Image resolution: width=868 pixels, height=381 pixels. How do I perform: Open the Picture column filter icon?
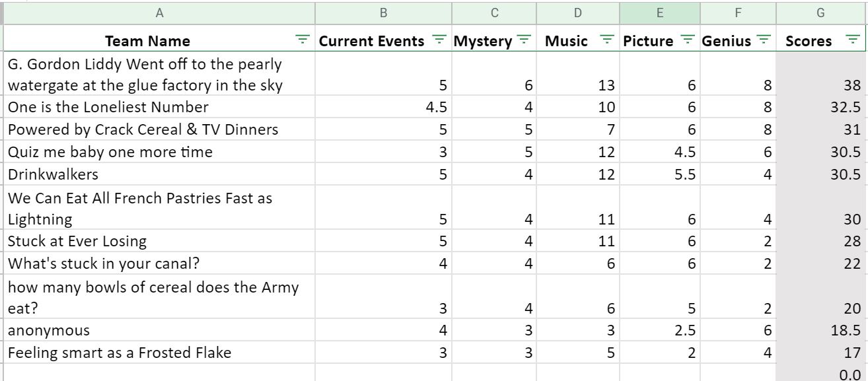point(686,40)
